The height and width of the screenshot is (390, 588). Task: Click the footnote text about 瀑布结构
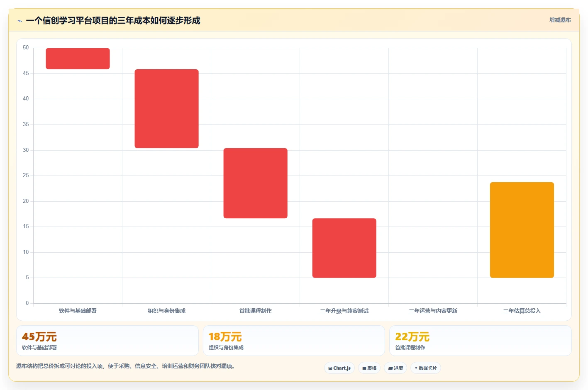[125, 366]
